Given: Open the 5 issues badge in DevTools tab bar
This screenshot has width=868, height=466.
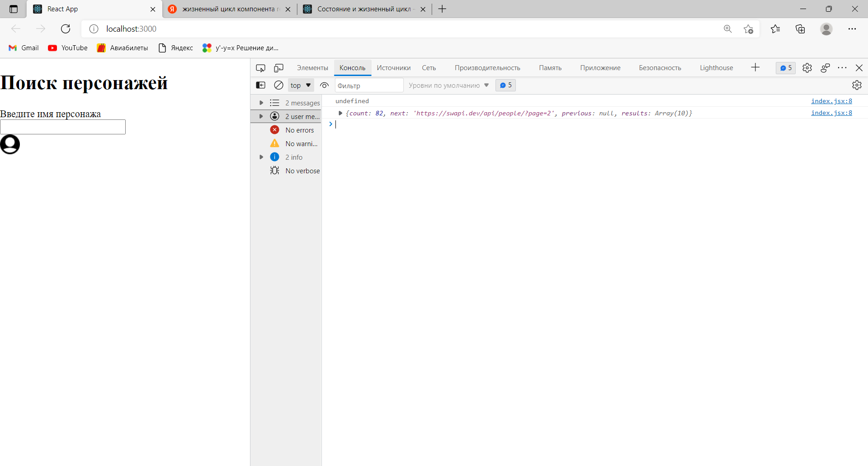Looking at the screenshot, I should click(786, 68).
